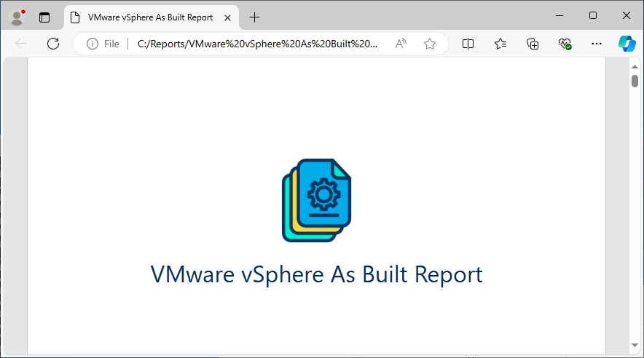Open Settings and more ellipsis menu
The image size is (644, 358).
point(597,44)
